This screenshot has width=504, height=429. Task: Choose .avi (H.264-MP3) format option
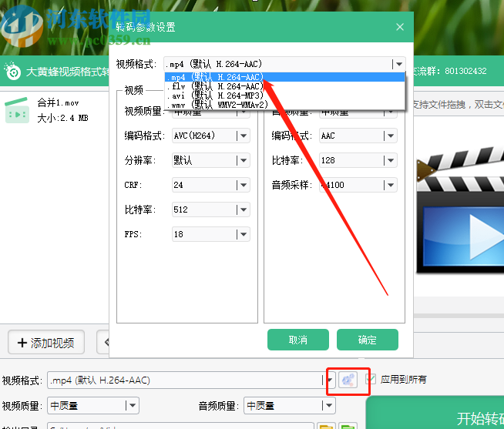coord(284,96)
